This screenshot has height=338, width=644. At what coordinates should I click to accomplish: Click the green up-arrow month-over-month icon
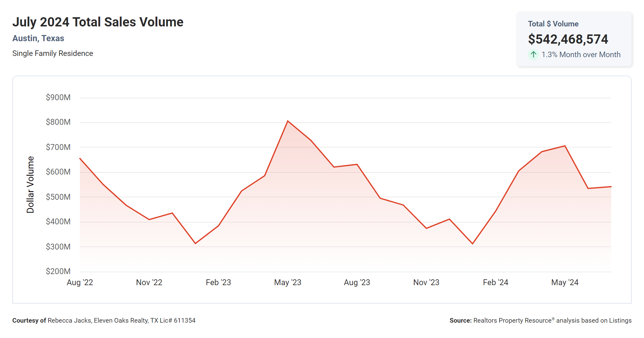pyautogui.click(x=533, y=55)
